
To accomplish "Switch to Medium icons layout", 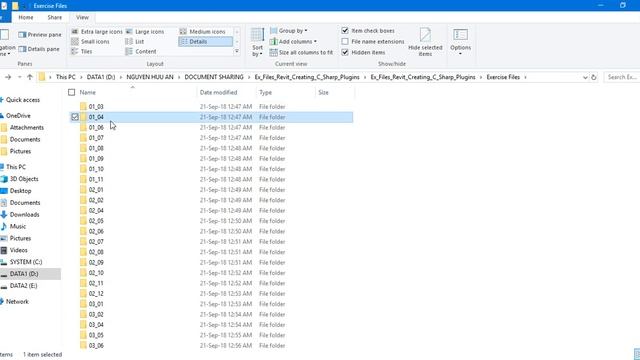I will 202,31.
